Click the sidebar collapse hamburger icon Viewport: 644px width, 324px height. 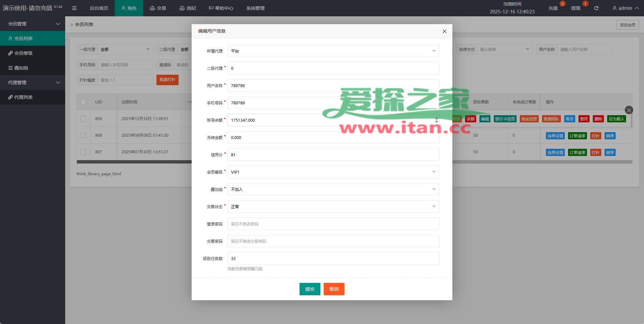point(74,8)
